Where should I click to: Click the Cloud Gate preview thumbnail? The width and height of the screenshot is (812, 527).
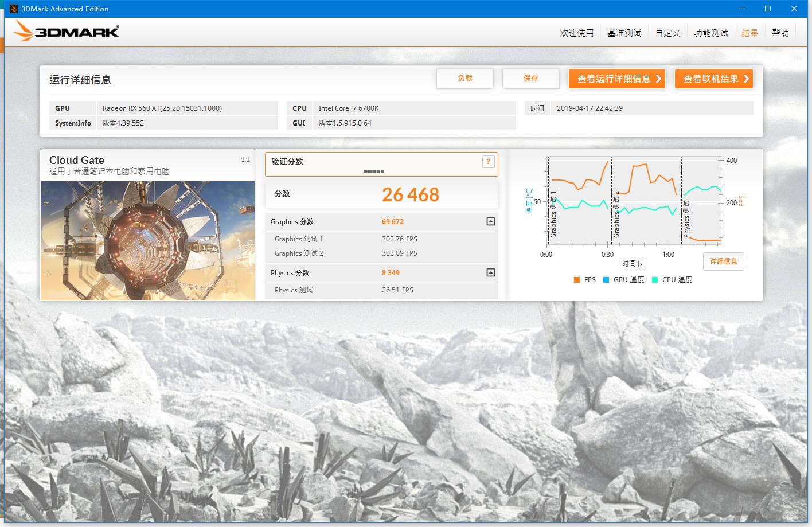pyautogui.click(x=147, y=240)
